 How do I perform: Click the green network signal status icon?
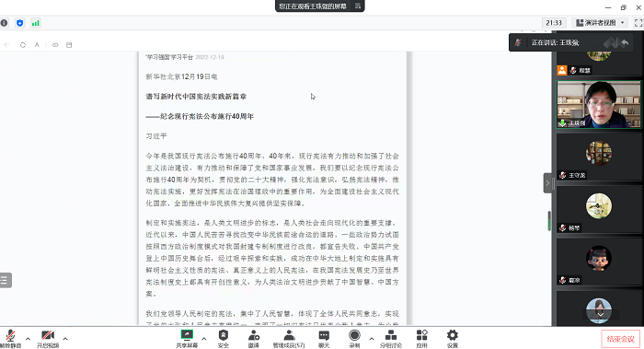click(x=36, y=23)
